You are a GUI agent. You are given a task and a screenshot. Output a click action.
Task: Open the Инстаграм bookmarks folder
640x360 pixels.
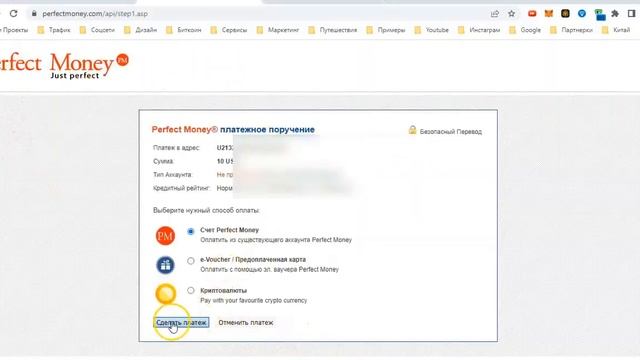(479, 30)
